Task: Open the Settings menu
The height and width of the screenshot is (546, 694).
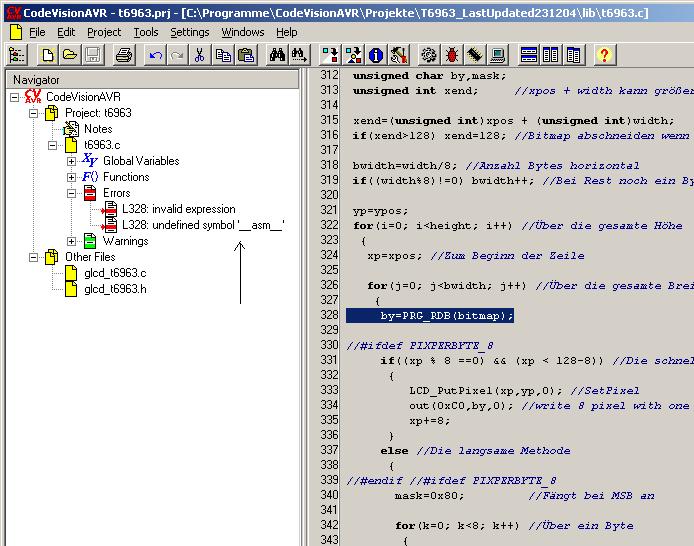Action: click(x=189, y=32)
